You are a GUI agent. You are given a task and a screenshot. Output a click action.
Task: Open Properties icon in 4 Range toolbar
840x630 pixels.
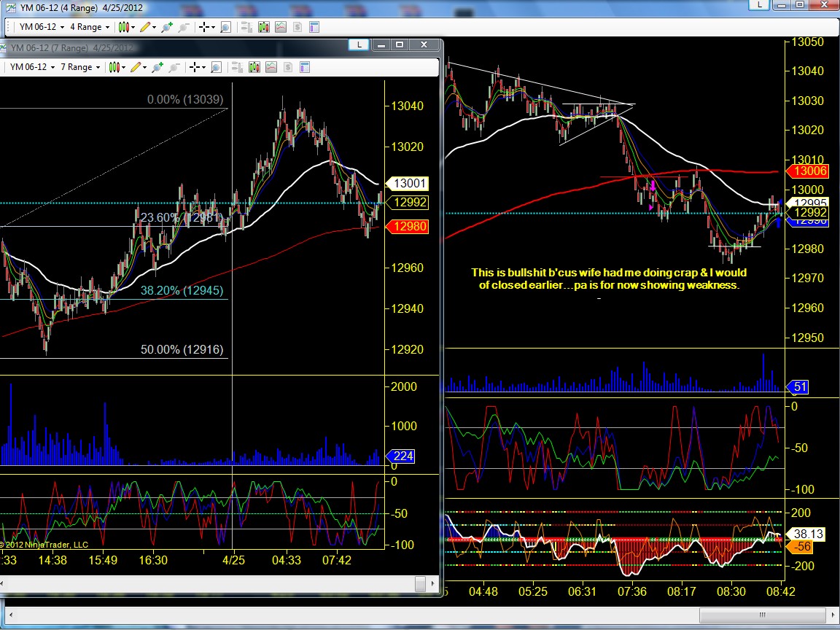[314, 27]
